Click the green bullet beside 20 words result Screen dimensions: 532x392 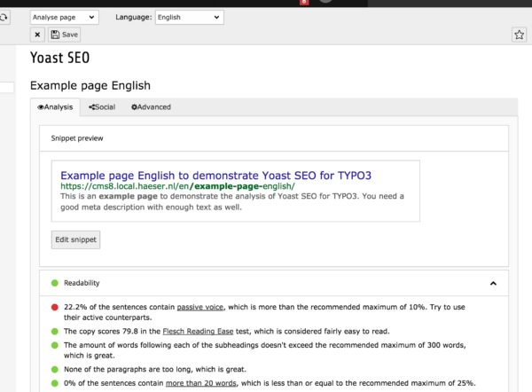coord(55,383)
